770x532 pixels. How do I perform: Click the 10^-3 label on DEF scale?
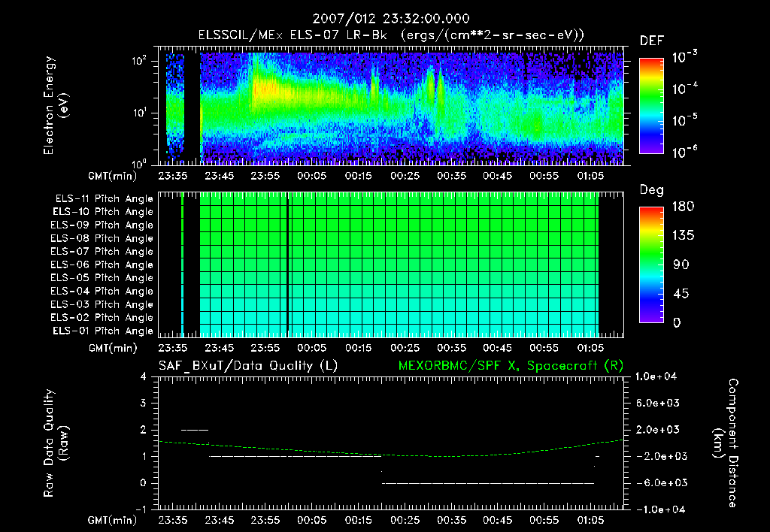[684, 57]
